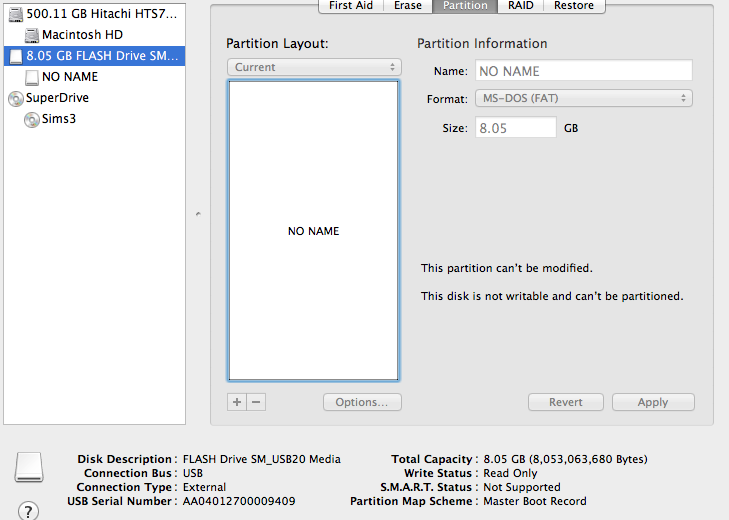
Task: Add a partition with the plus button
Action: tap(237, 402)
